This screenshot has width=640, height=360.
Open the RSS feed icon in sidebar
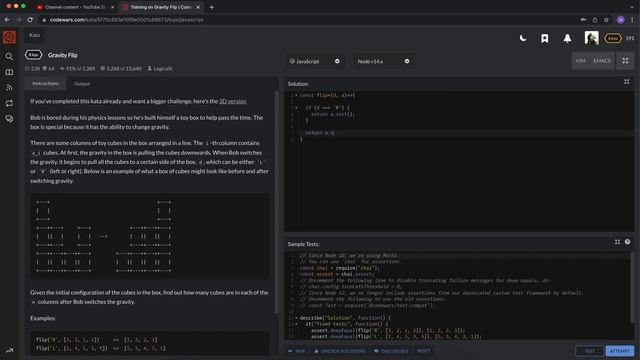[x=9, y=87]
